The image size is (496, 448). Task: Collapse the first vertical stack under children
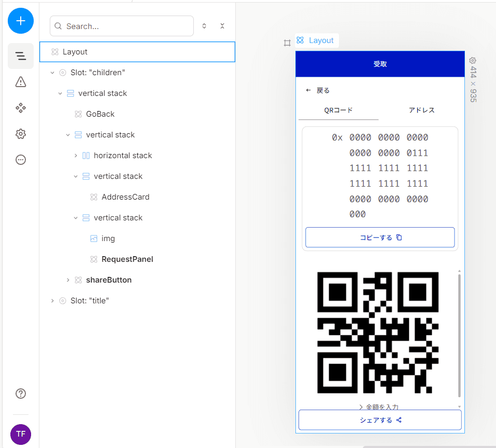pyautogui.click(x=60, y=93)
